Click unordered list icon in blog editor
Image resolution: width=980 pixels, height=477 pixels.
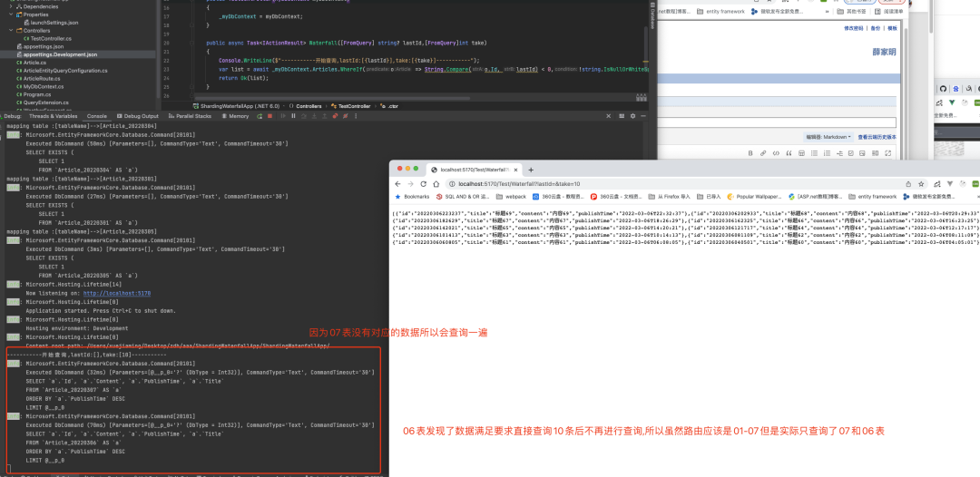click(x=814, y=153)
